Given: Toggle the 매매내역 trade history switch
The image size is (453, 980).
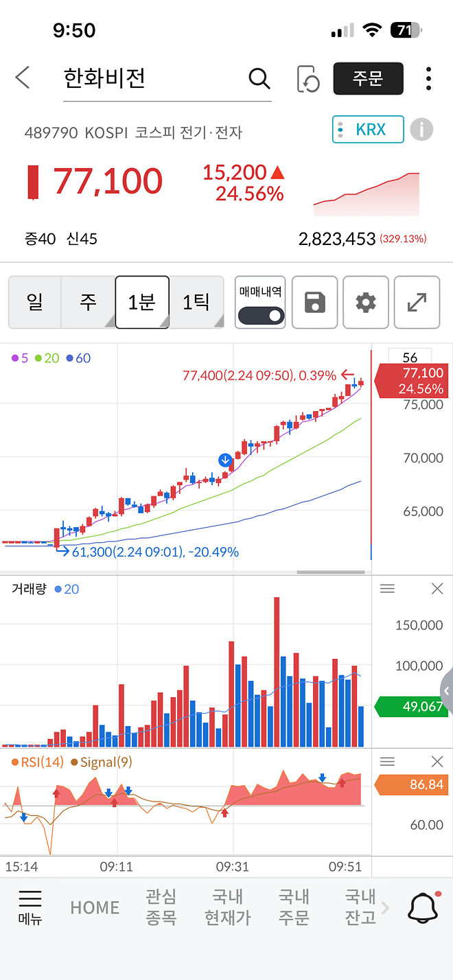Looking at the screenshot, I should click(x=260, y=314).
